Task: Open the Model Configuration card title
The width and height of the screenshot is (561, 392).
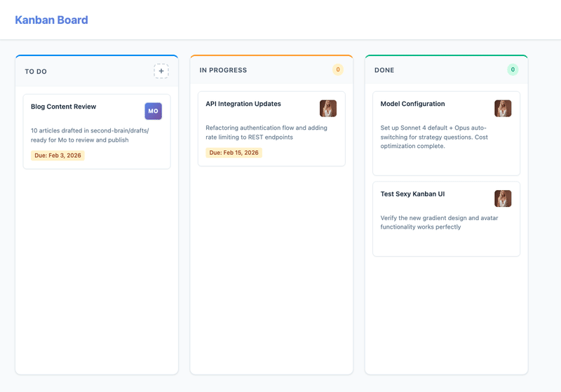Action: coord(412,104)
